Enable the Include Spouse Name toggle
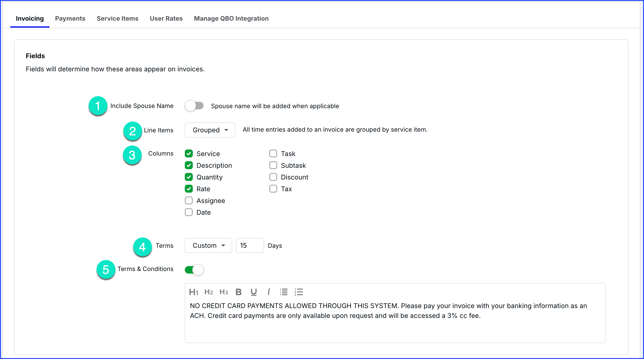Viewport: 644px width, 359px height. tap(194, 106)
